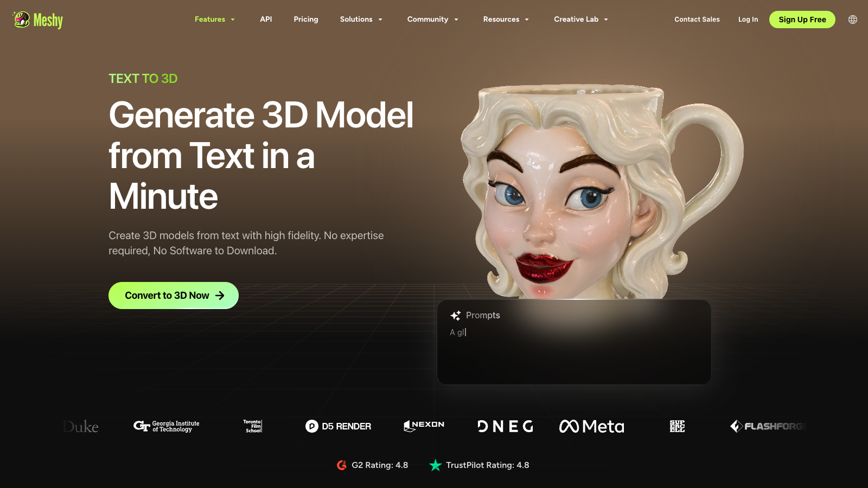
Task: Expand the Creative Lab dropdown menu
Action: coord(581,20)
